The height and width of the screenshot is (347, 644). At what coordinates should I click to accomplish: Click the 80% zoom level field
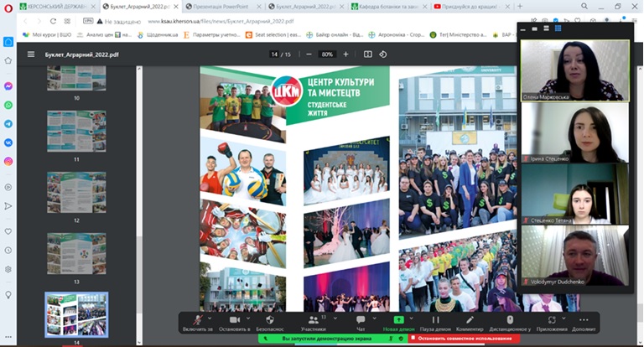point(327,54)
